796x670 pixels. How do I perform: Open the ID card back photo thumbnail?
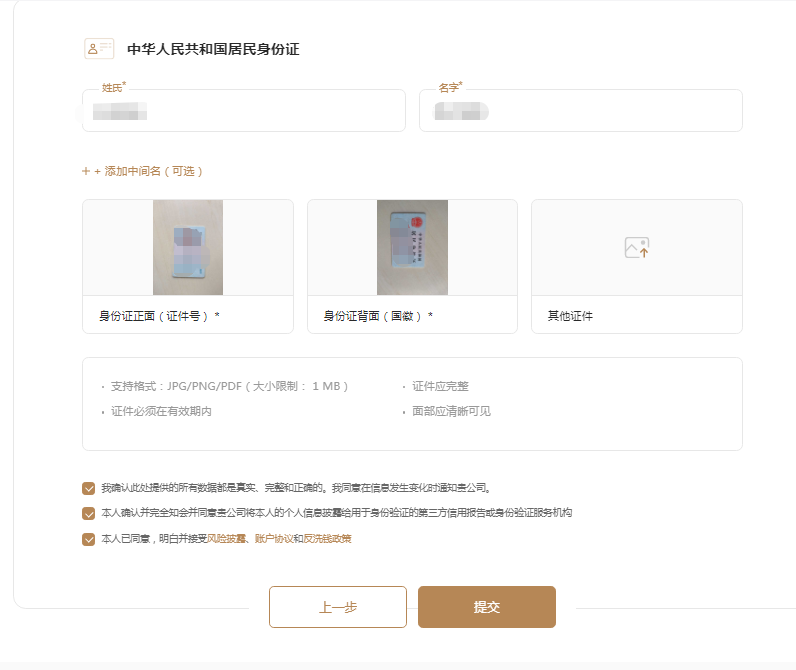pos(412,248)
